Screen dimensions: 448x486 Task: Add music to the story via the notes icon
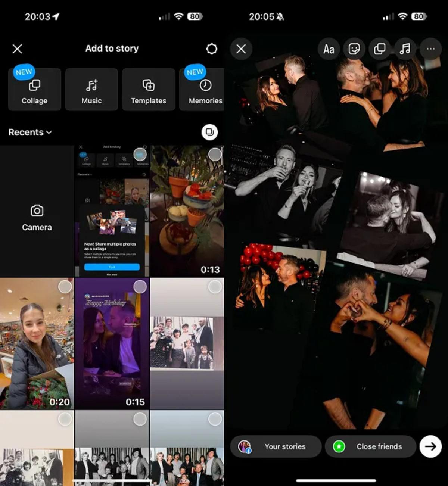[405, 49]
